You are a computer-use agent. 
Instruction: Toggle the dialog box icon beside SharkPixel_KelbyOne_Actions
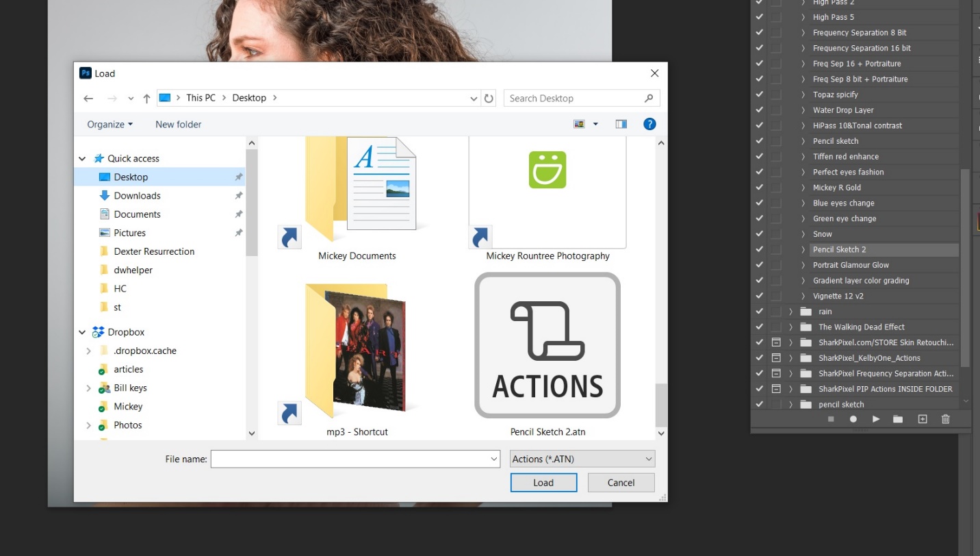pyautogui.click(x=777, y=357)
